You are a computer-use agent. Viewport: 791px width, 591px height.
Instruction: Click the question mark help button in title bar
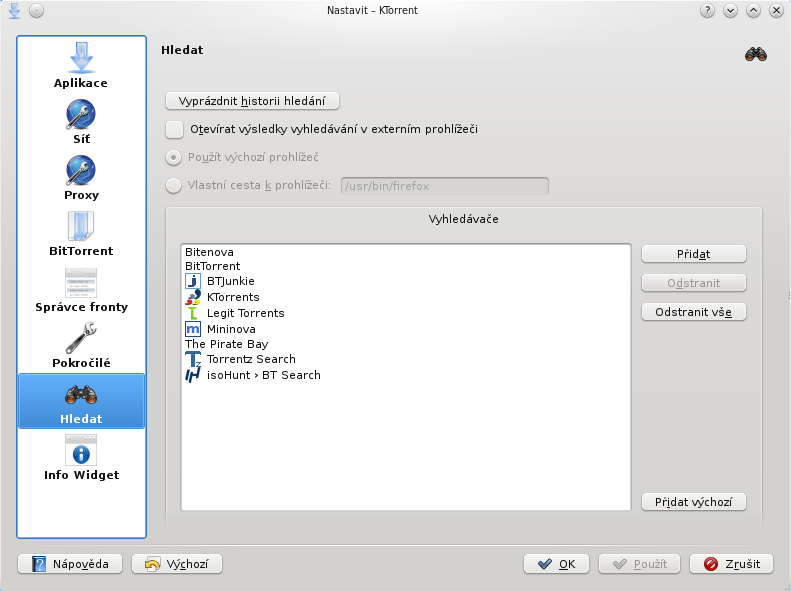coord(707,11)
